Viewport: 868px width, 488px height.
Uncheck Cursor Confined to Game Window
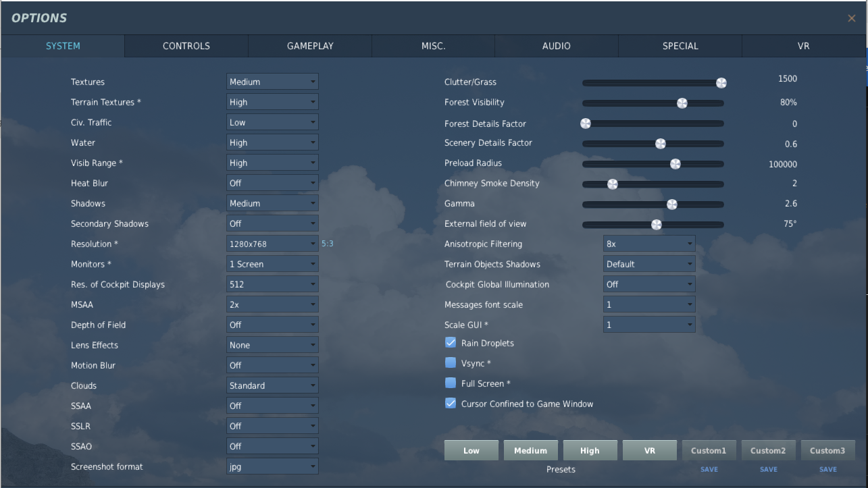(451, 404)
